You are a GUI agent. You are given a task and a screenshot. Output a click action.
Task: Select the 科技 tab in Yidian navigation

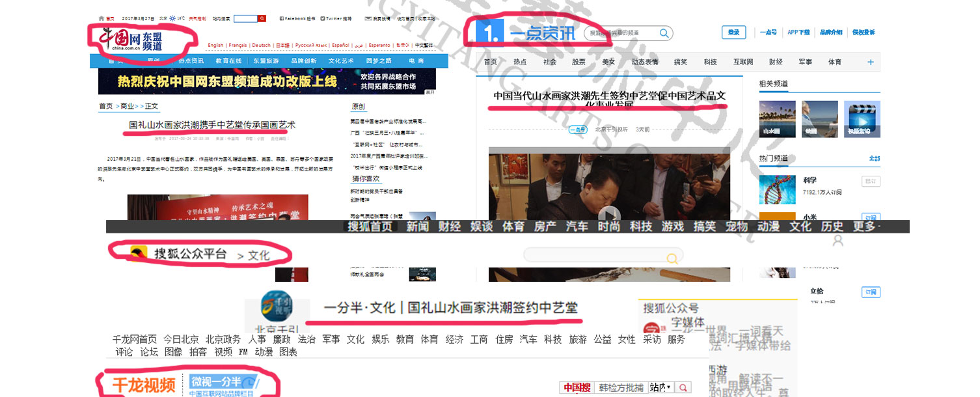tap(710, 62)
